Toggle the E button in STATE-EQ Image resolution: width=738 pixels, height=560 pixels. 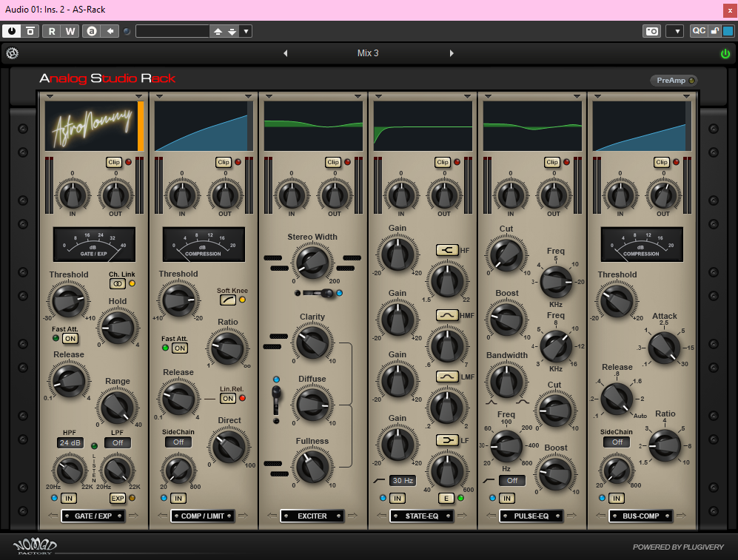[446, 499]
